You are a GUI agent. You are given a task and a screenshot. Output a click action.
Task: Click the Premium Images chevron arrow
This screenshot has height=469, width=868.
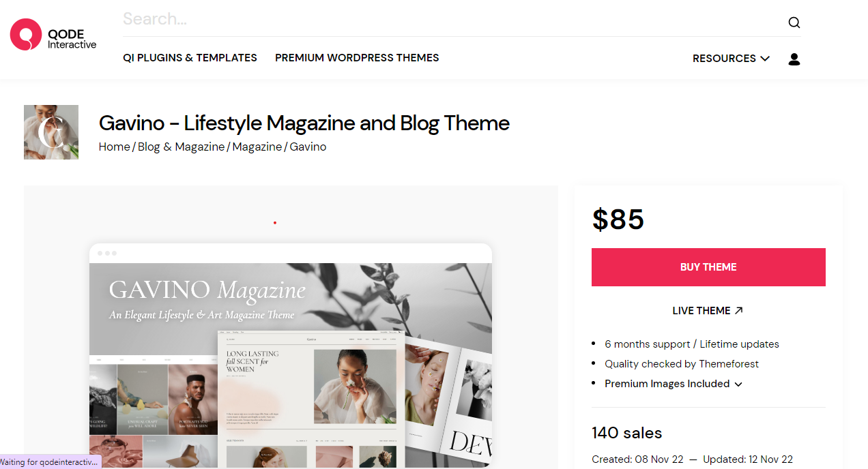click(x=738, y=384)
